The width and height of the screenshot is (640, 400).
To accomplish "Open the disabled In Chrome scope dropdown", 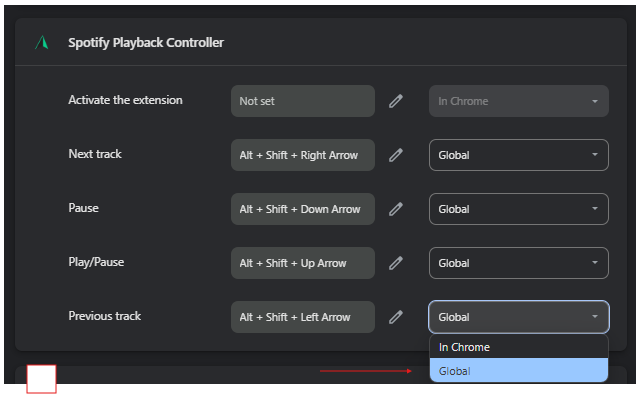I will point(518,101).
